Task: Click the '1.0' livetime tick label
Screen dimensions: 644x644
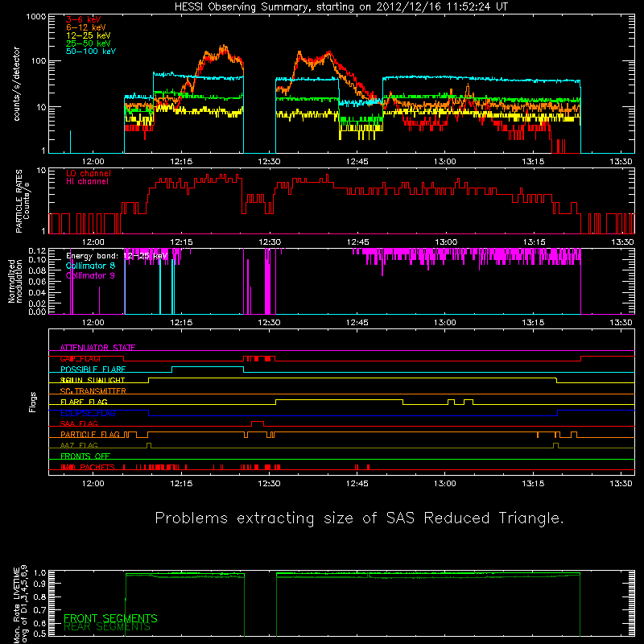Action: (39, 572)
